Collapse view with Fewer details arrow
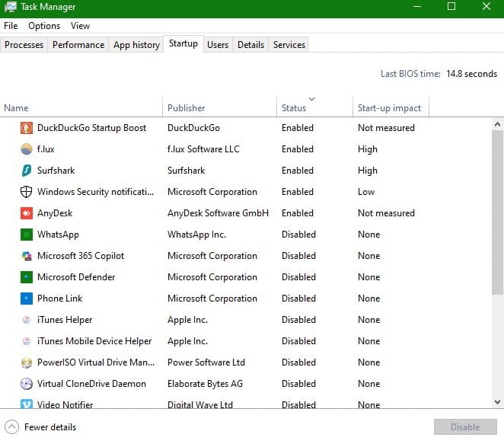 point(11,427)
